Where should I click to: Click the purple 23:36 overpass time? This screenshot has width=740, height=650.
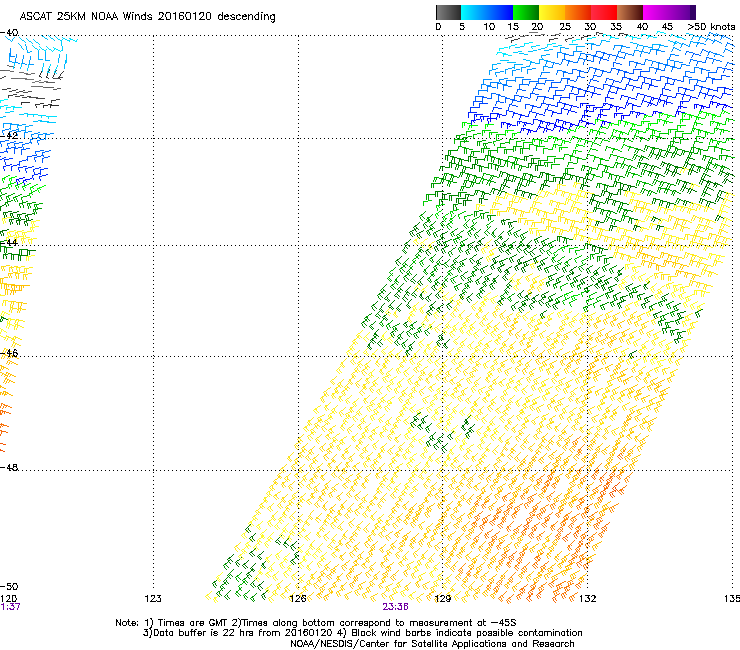[395, 607]
